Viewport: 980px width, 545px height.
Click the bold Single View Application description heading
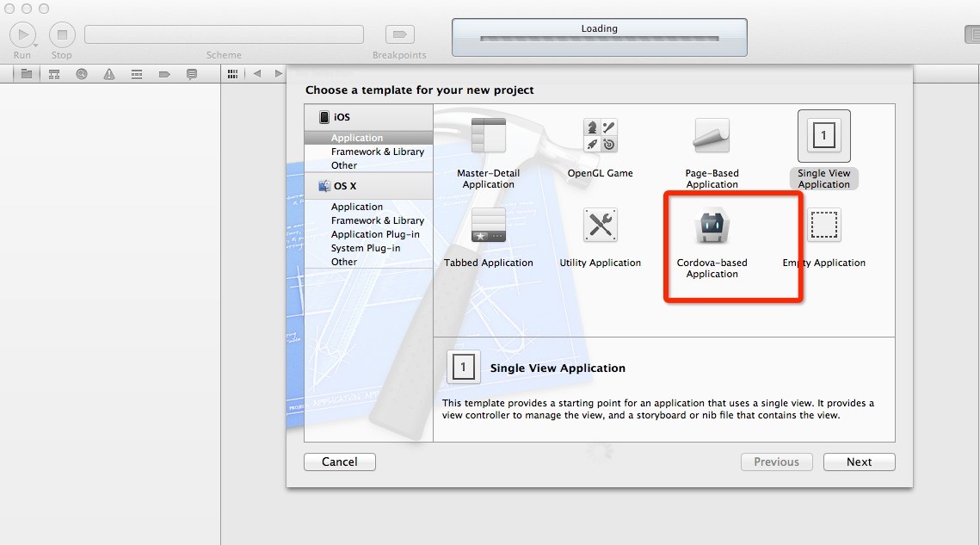pyautogui.click(x=558, y=368)
